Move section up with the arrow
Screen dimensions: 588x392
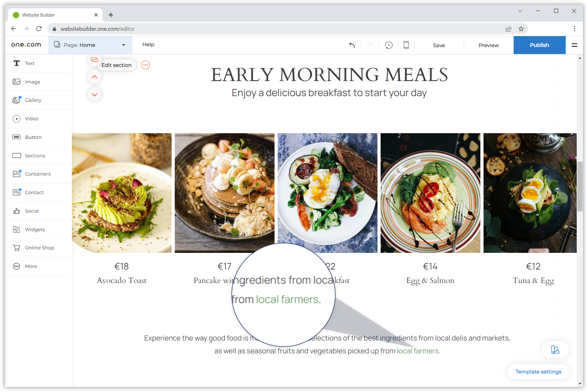point(94,77)
